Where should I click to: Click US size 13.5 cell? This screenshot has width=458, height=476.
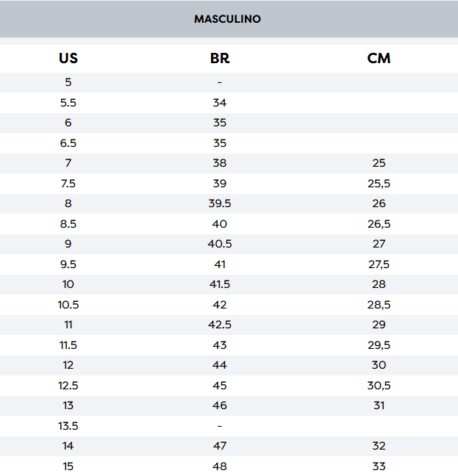click(x=68, y=426)
